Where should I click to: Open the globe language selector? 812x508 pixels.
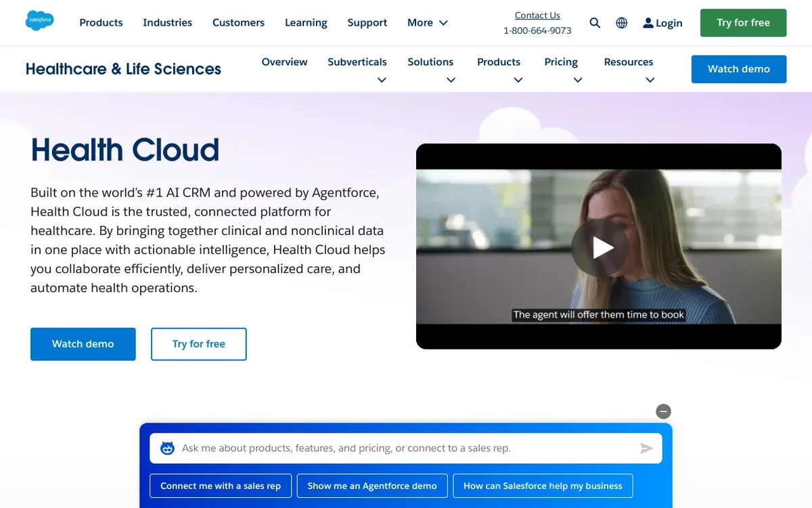(x=622, y=23)
